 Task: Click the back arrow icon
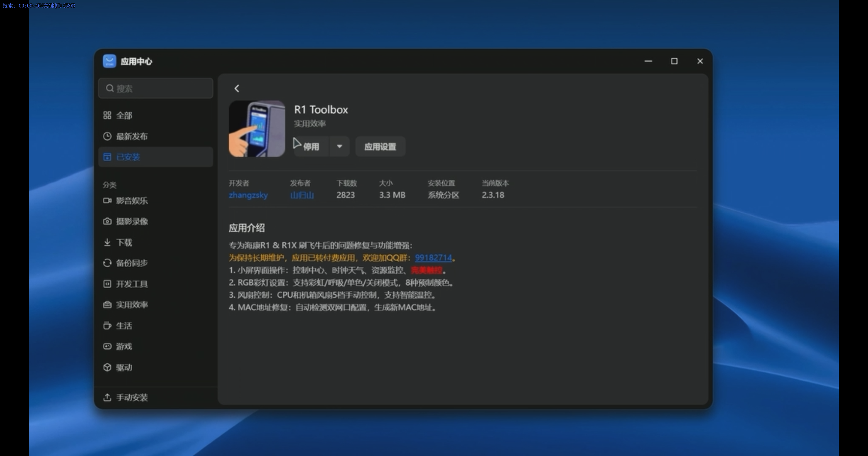pos(237,88)
